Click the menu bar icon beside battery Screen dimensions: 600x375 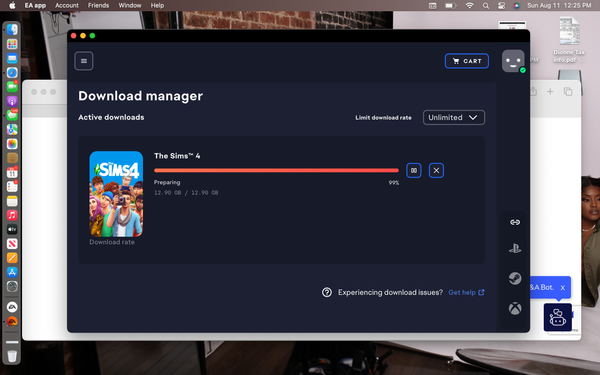pos(432,5)
